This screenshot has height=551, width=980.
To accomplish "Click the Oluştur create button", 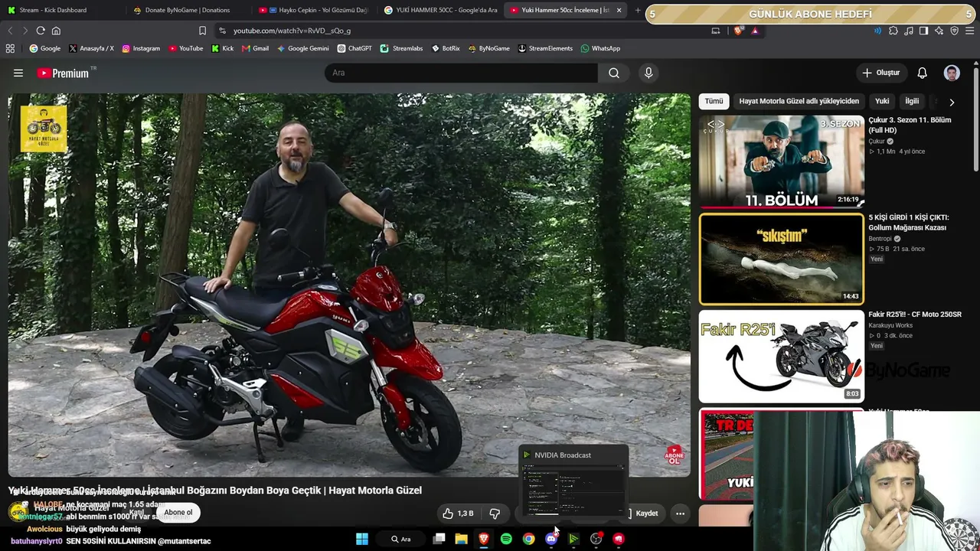I will (x=880, y=73).
